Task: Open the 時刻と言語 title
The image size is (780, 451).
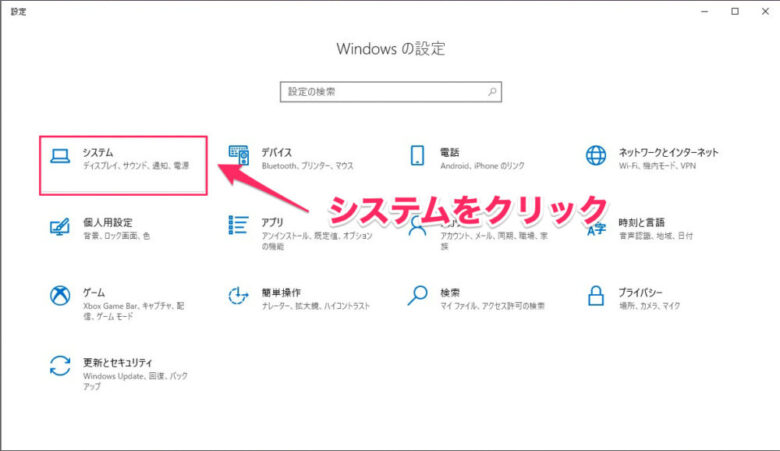Action: tap(642, 222)
